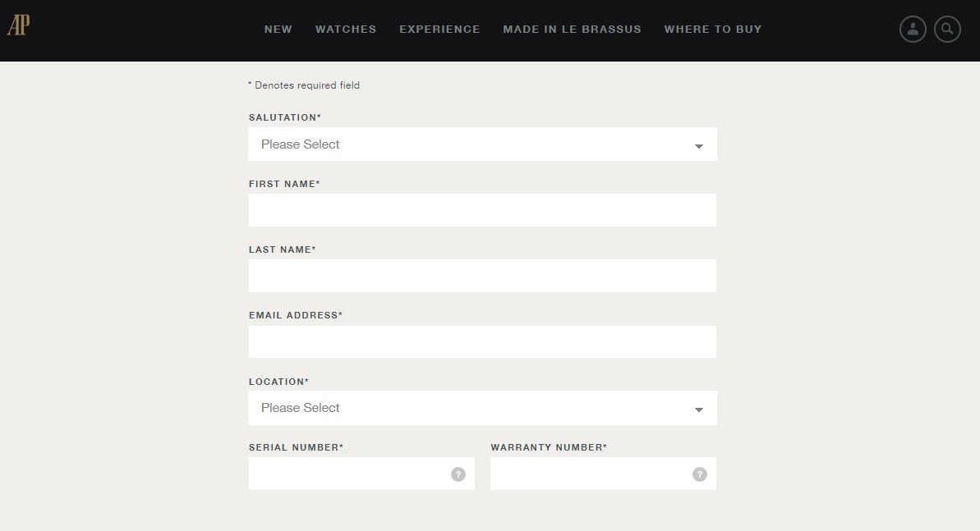Viewport: 980px width, 531px height.
Task: Go to the Experience menu
Action: click(x=439, y=30)
